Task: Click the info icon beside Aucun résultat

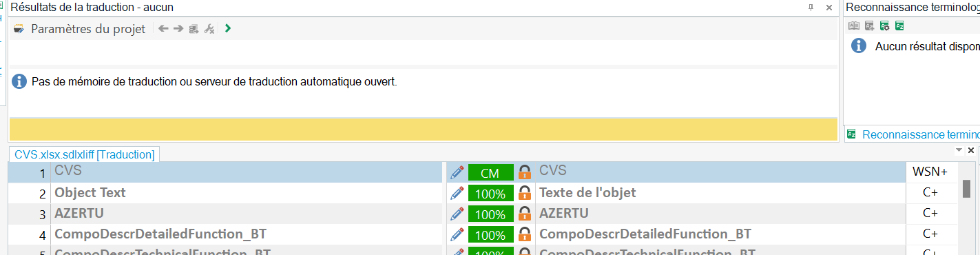Action: 858,46
